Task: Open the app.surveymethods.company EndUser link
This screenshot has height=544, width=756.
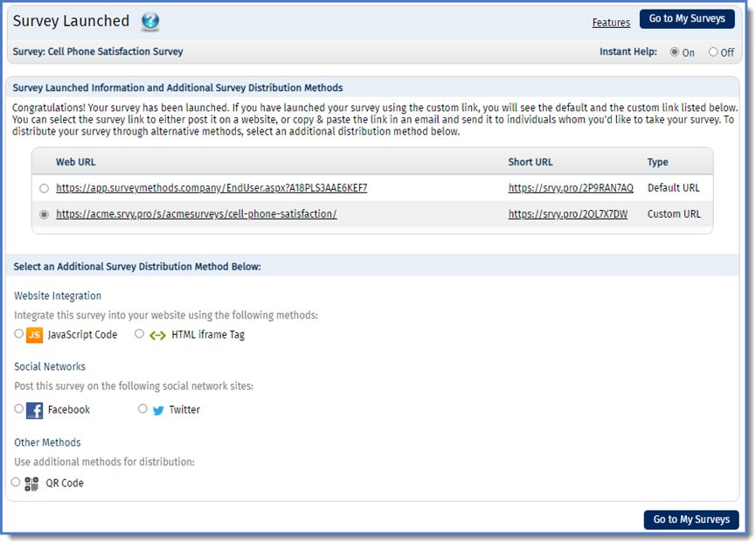Action: [212, 188]
